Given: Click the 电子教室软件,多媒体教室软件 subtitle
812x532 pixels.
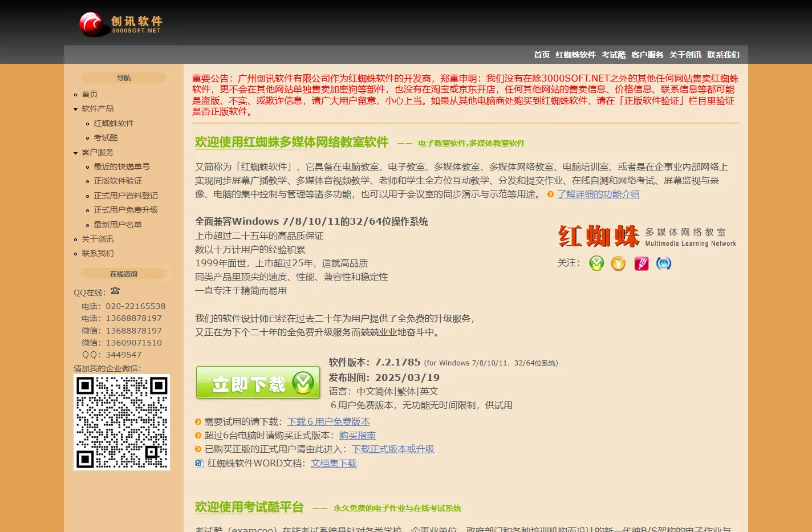Looking at the screenshot, I should tap(472, 143).
